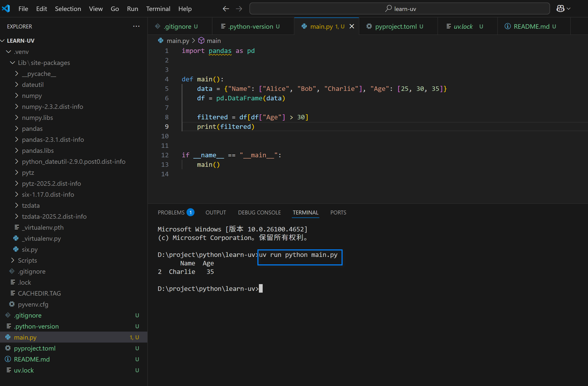Image resolution: width=588 pixels, height=386 pixels.
Task: Expand the numpy.libs folder
Action: point(74,118)
